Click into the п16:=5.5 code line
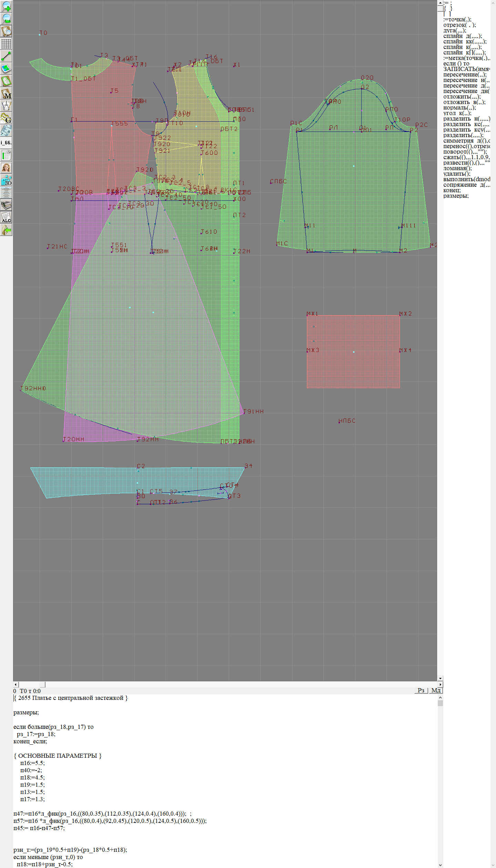The image size is (496, 868). coord(32,763)
